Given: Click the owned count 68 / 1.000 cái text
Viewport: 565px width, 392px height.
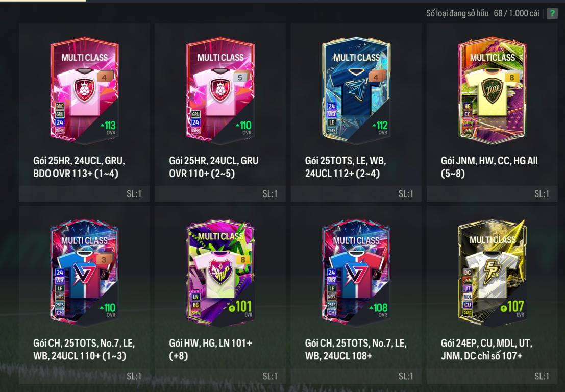Looking at the screenshot, I should 517,13.
